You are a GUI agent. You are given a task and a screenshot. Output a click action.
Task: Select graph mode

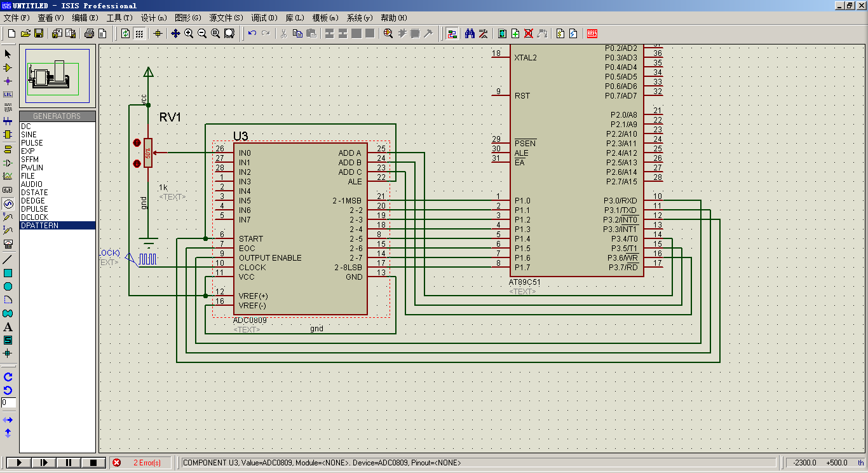[8, 176]
